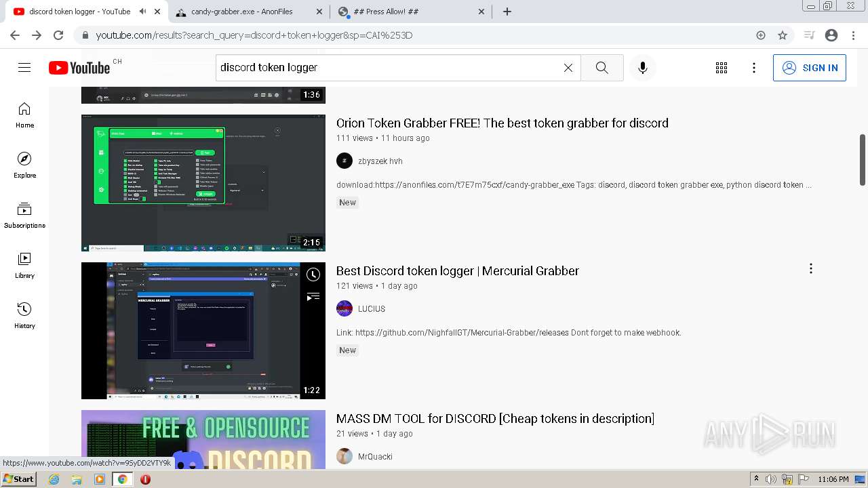The image size is (868, 488).
Task: Open Chrome media control button
Action: [x=809, y=35]
